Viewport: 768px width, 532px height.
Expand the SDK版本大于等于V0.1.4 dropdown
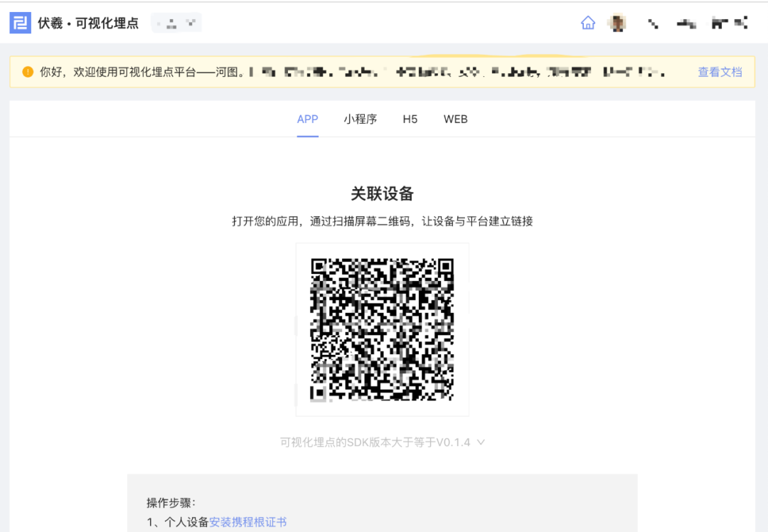tap(383, 442)
